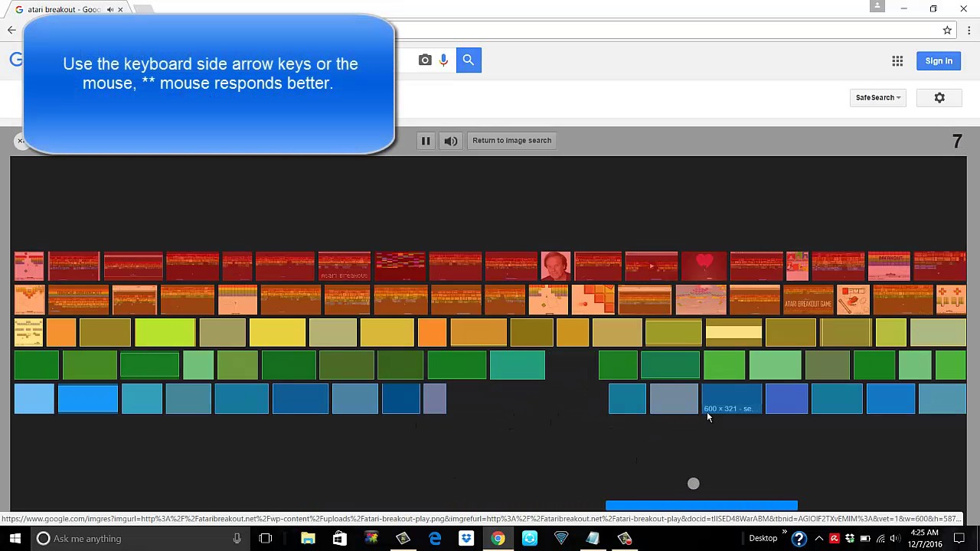980x551 pixels.
Task: Open the blue sync arrows taskbar app
Action: click(x=530, y=539)
